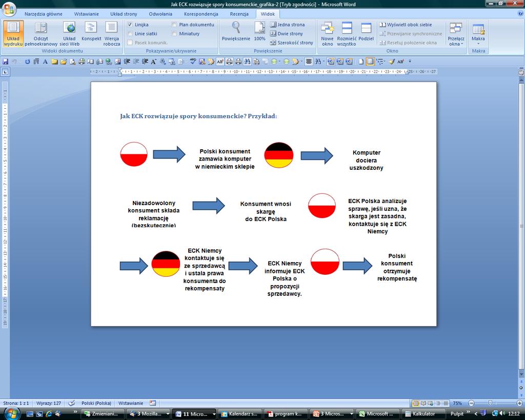Open the Korespondencja tab

pos(201,14)
